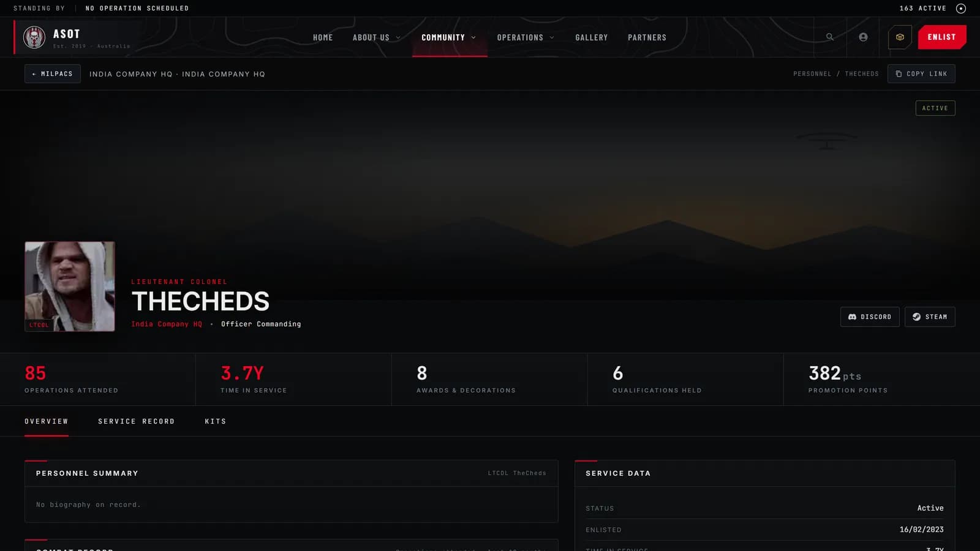The image size is (980, 551).
Task: Expand the Community dropdown menu
Action: (x=449, y=37)
